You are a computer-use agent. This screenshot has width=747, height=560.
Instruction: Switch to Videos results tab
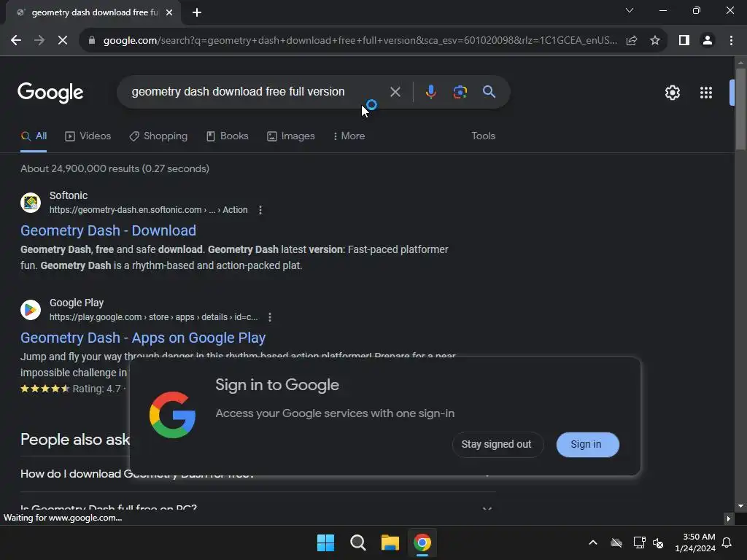pyautogui.click(x=88, y=136)
